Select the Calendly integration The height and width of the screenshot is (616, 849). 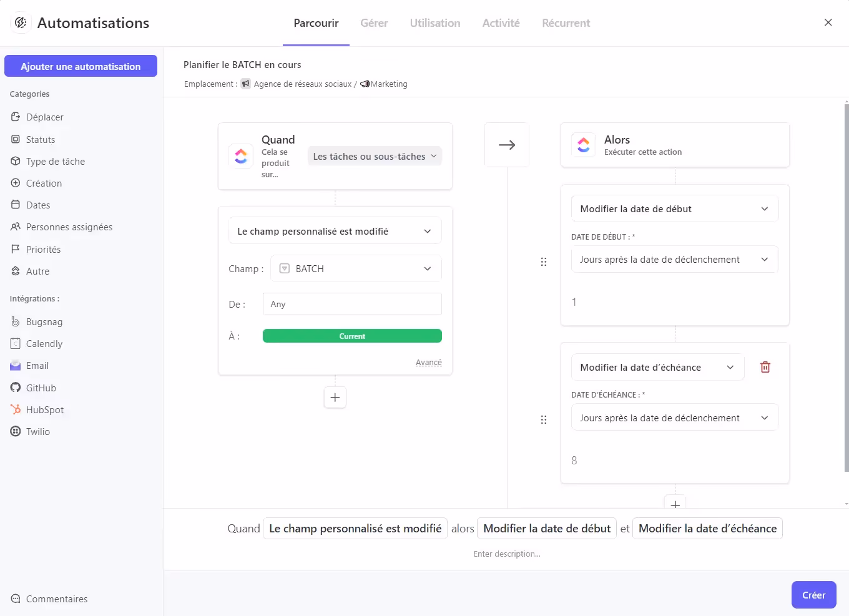tap(44, 343)
